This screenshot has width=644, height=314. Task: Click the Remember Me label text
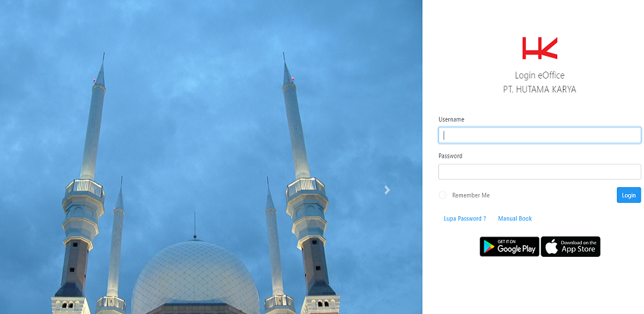(470, 195)
